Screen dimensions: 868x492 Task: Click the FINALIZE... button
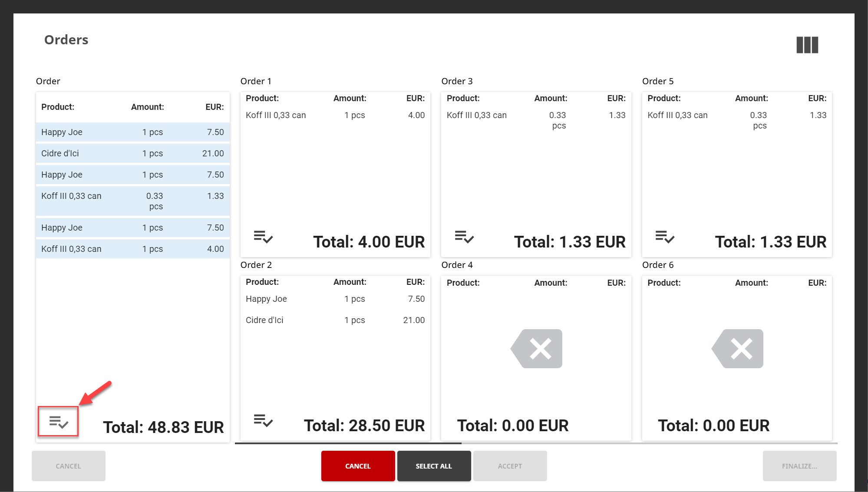click(799, 466)
